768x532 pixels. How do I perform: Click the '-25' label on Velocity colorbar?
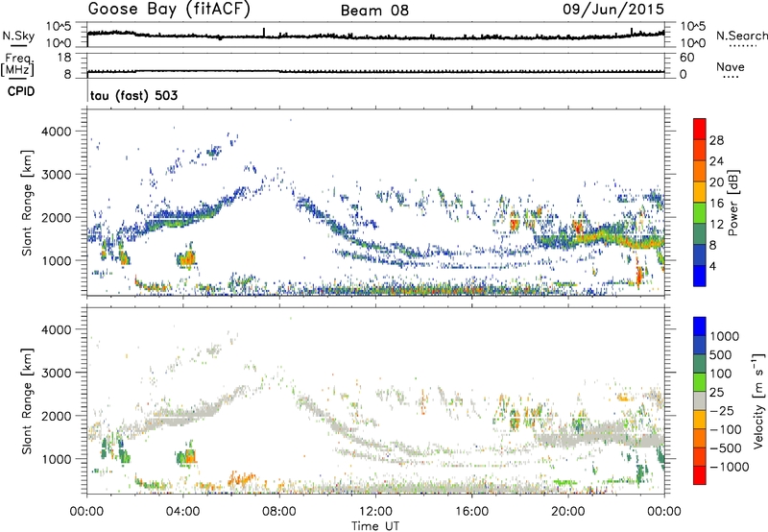coord(722,410)
